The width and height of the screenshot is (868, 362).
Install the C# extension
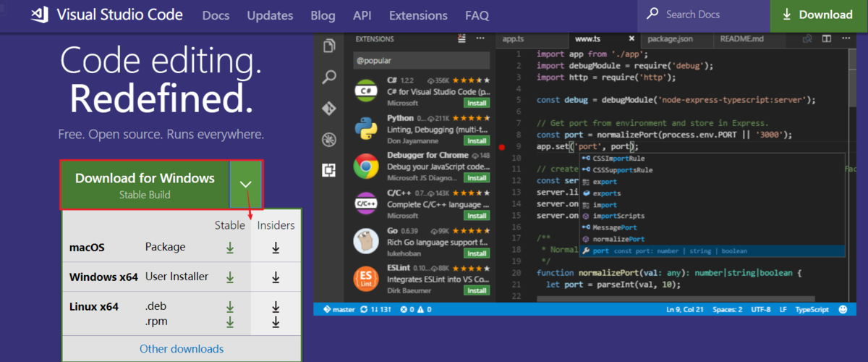476,103
